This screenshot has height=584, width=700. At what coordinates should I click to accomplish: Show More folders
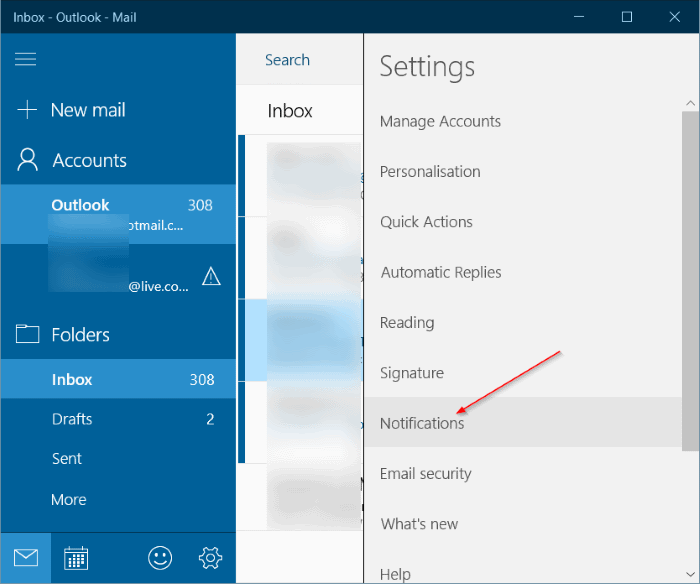(69, 500)
